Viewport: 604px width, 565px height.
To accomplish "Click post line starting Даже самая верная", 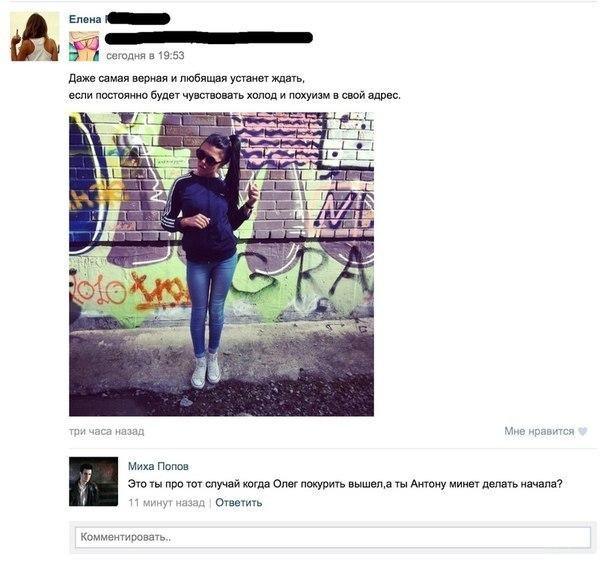I will click(x=186, y=79).
